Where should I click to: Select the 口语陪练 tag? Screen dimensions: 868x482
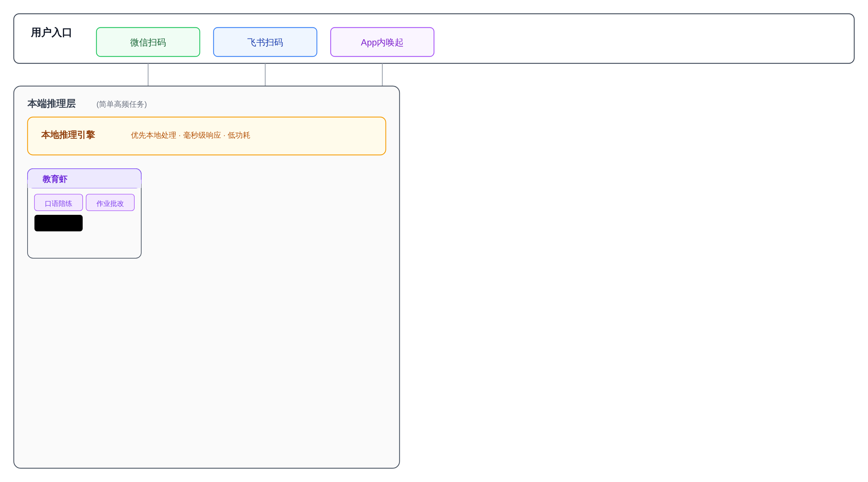pos(59,203)
